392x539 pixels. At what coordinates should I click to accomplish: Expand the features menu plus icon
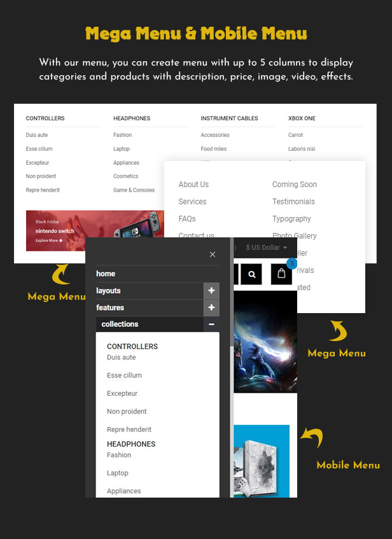pos(211,308)
